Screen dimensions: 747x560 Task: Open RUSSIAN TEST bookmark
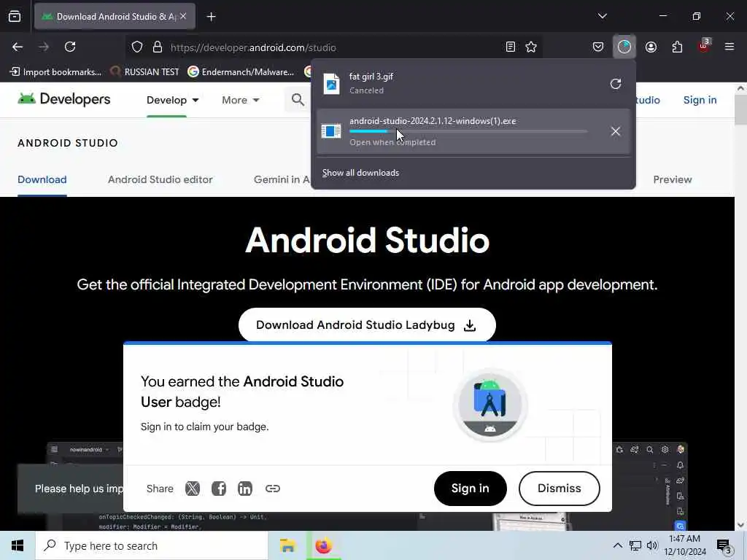point(144,72)
